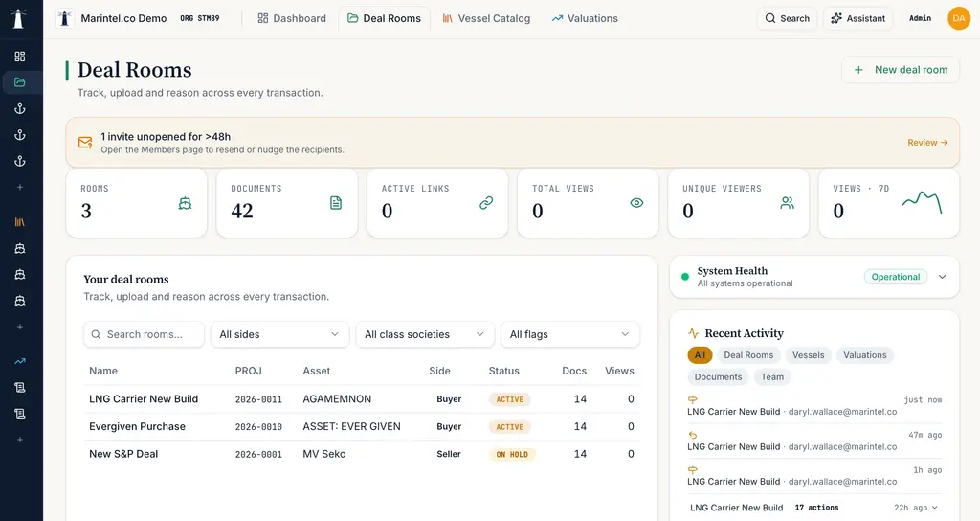The height and width of the screenshot is (521, 980).
Task: Click the MV Seko asset cell
Action: [323, 454]
